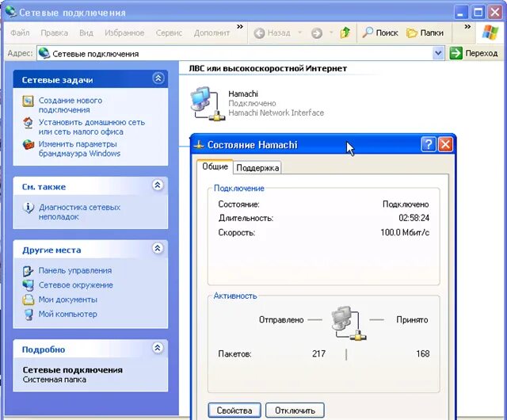This screenshot has height=420, width=507.
Task: Toggle the Папки folders toolbar button
Action: click(425, 32)
